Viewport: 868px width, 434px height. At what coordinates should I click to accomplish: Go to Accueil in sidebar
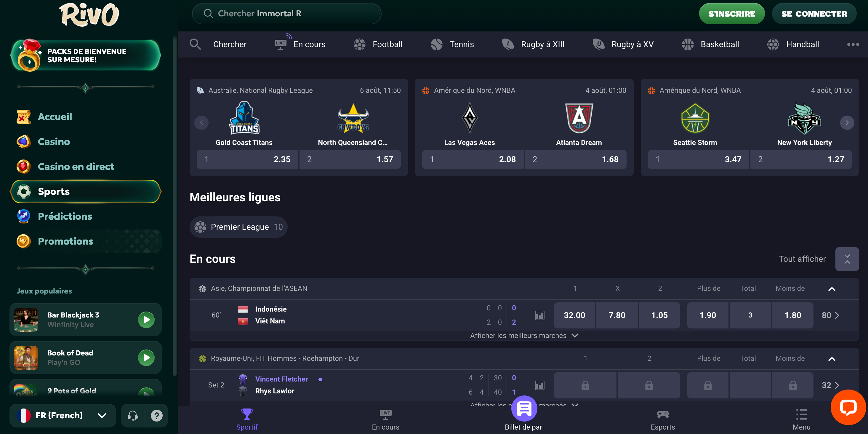click(86, 117)
